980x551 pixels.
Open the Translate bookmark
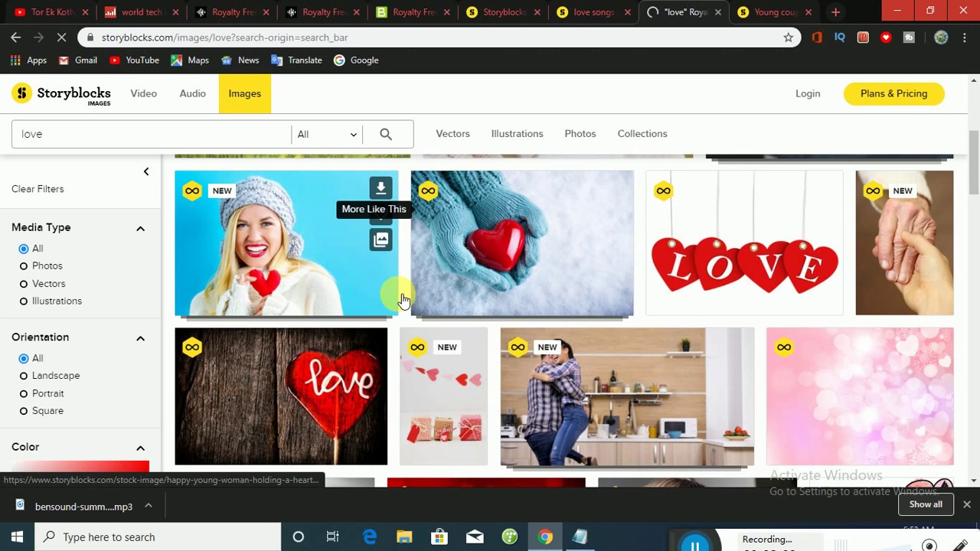pos(297,60)
